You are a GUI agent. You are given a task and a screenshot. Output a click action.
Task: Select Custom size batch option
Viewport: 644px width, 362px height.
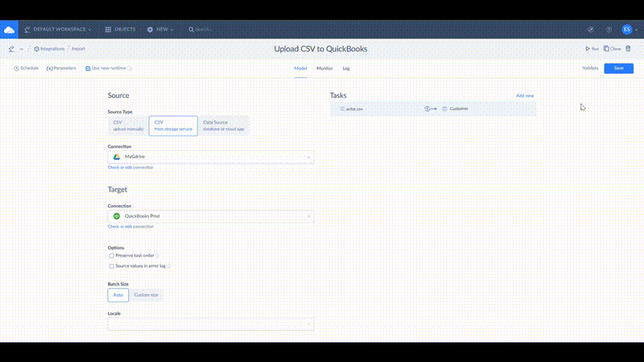tap(146, 295)
